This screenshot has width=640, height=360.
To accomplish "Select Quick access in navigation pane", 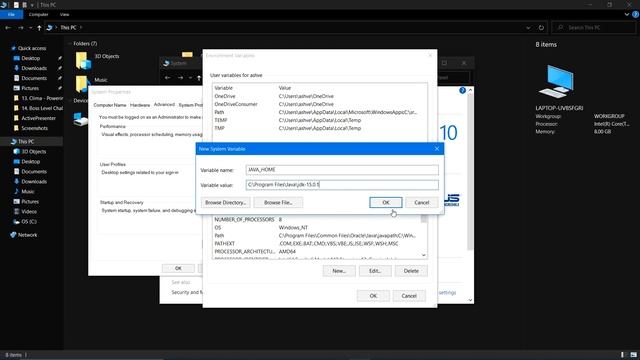I will click(32, 48).
